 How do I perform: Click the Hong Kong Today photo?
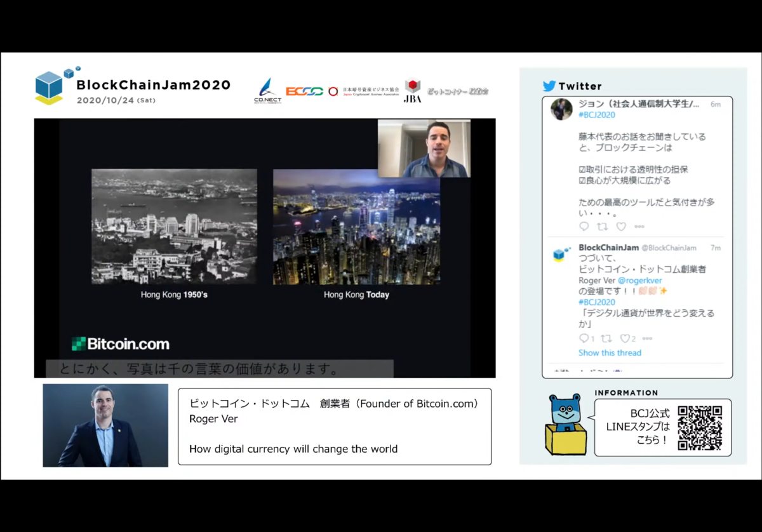[x=356, y=226]
